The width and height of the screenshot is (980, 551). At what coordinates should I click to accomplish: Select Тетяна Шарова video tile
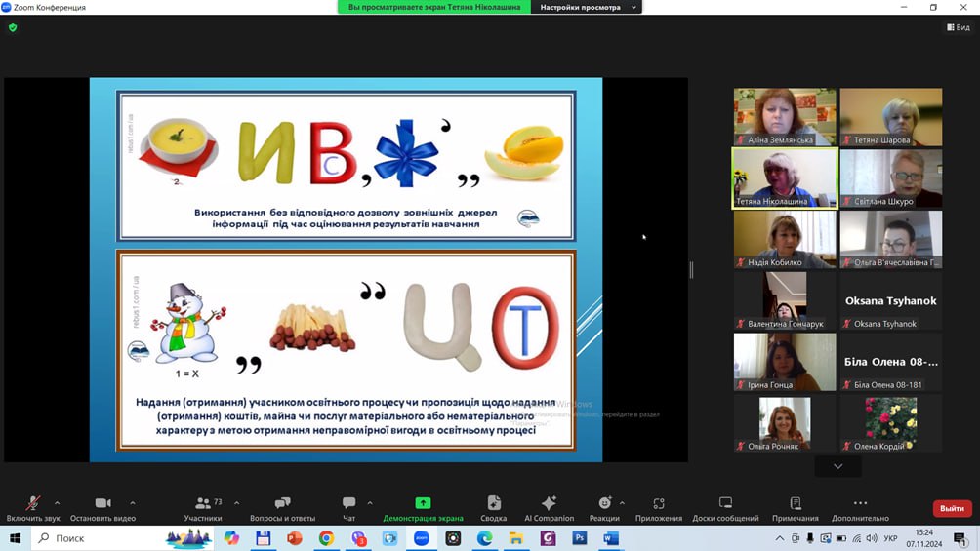[x=890, y=117]
